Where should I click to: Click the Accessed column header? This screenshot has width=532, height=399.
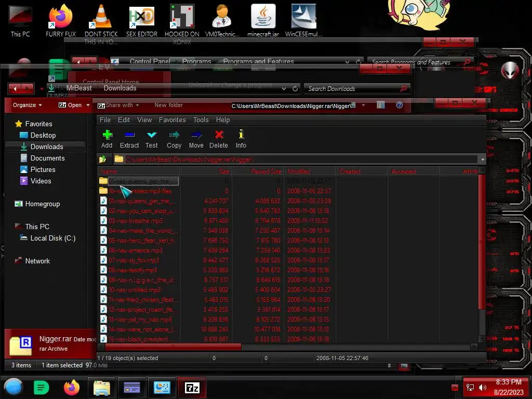click(414, 171)
